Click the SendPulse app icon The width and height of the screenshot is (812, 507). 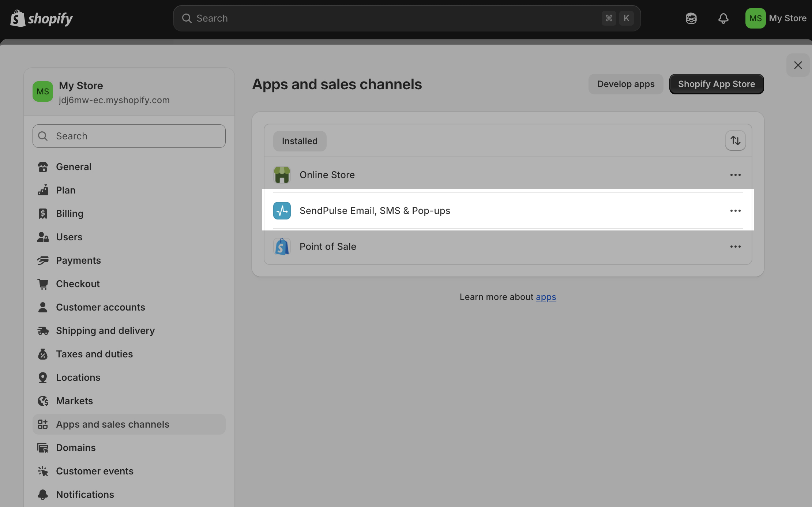tap(282, 211)
